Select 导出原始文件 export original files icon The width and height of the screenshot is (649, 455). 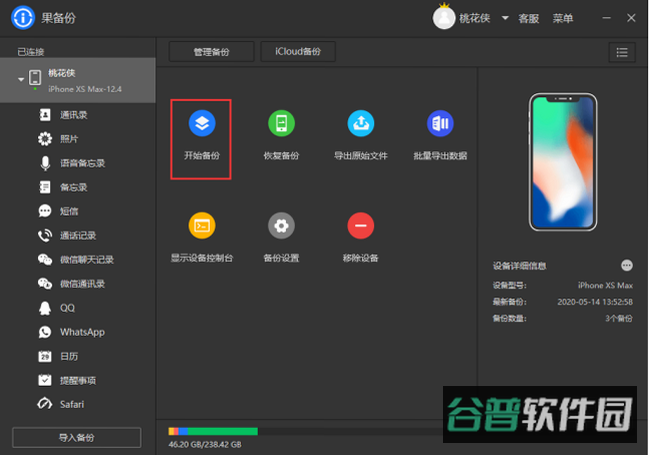(x=361, y=123)
